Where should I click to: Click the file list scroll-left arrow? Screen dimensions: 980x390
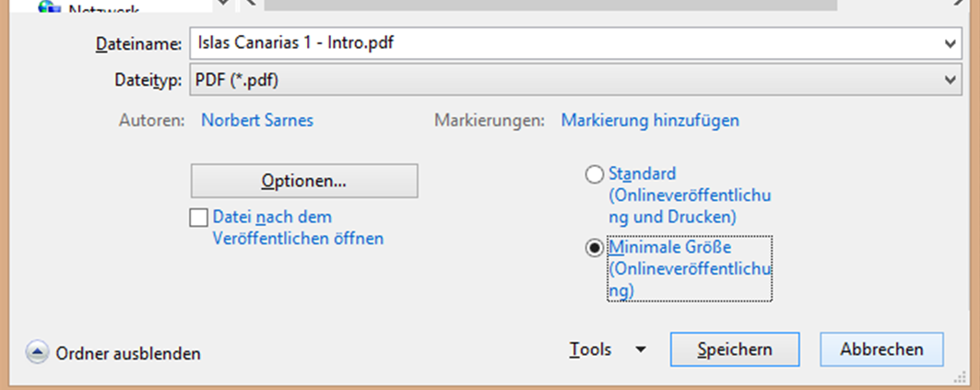250,4
